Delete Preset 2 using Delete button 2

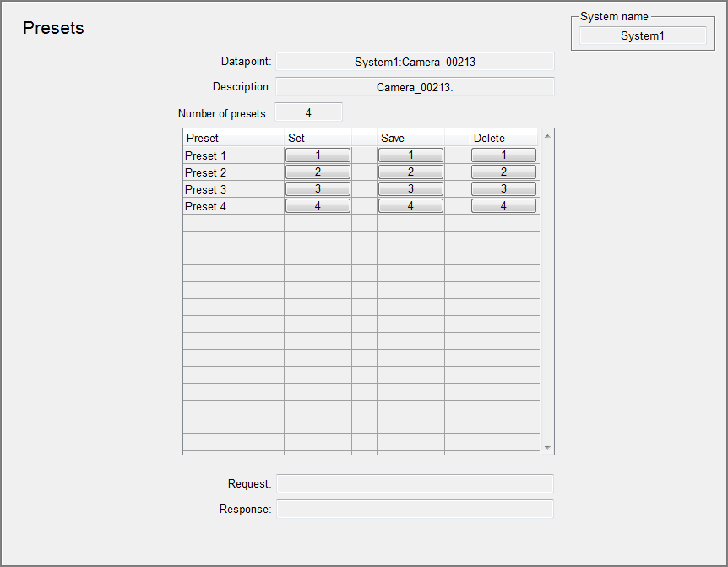coord(503,172)
